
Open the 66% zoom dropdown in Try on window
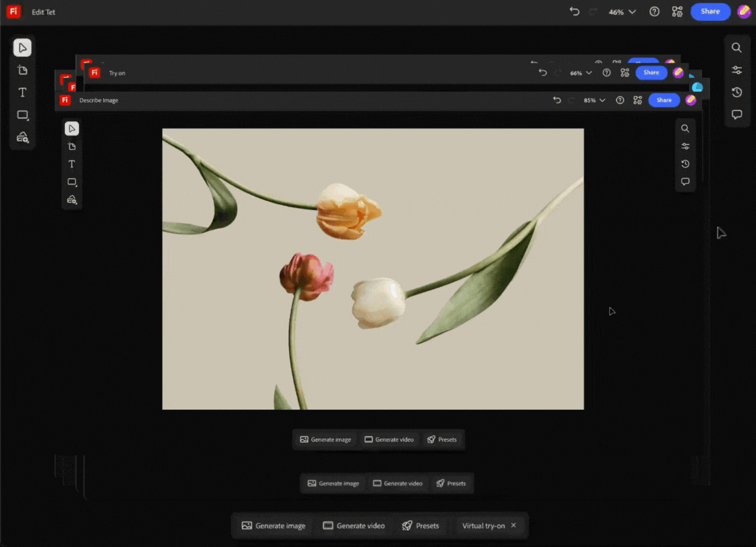[x=580, y=73]
